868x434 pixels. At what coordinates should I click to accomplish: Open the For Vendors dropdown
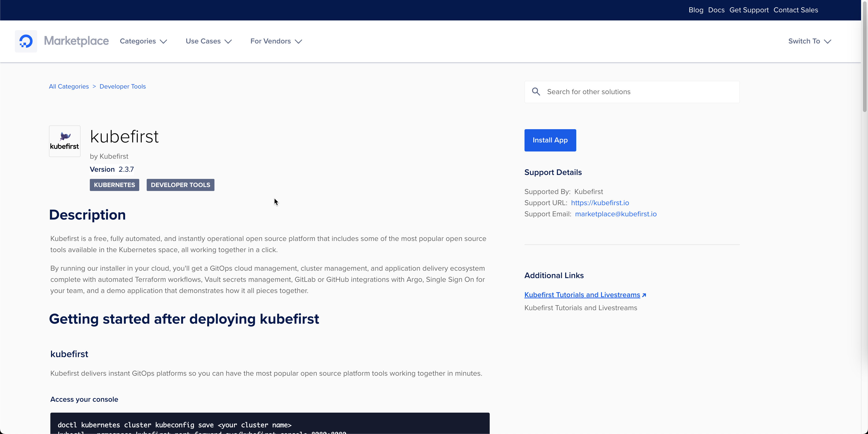pyautogui.click(x=276, y=41)
